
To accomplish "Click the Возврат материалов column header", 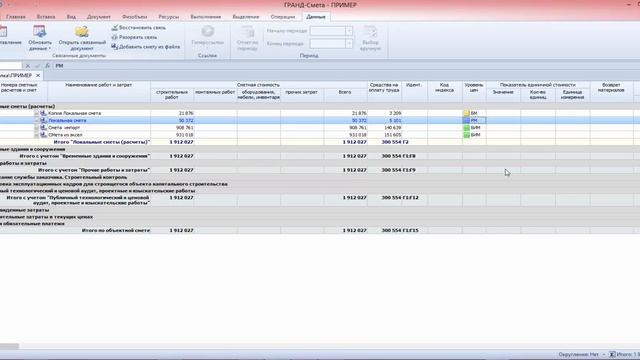I will click(611, 91).
